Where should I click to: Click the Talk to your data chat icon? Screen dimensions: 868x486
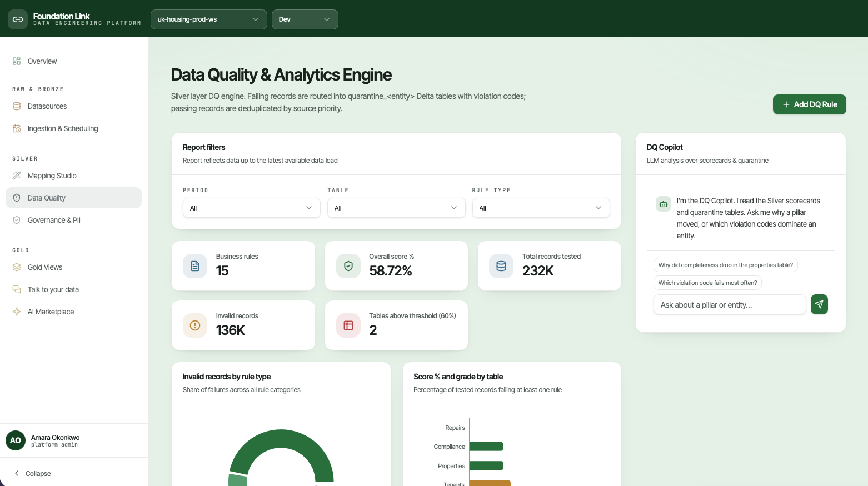(x=17, y=289)
